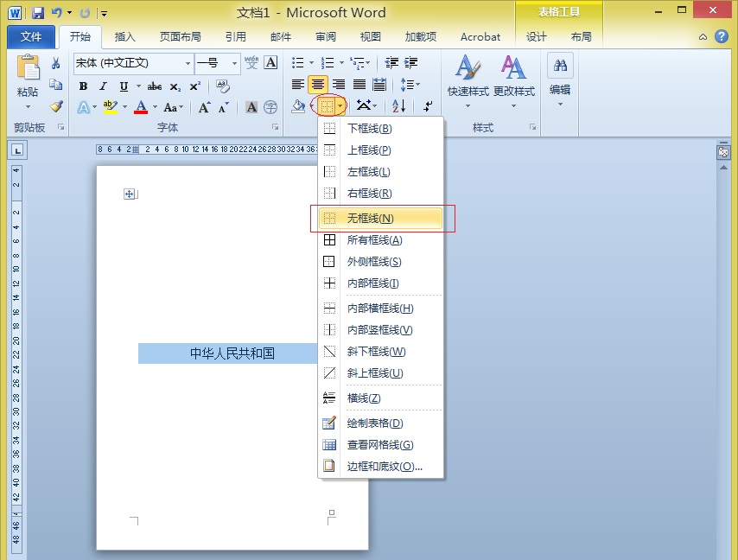Align text left

297,85
